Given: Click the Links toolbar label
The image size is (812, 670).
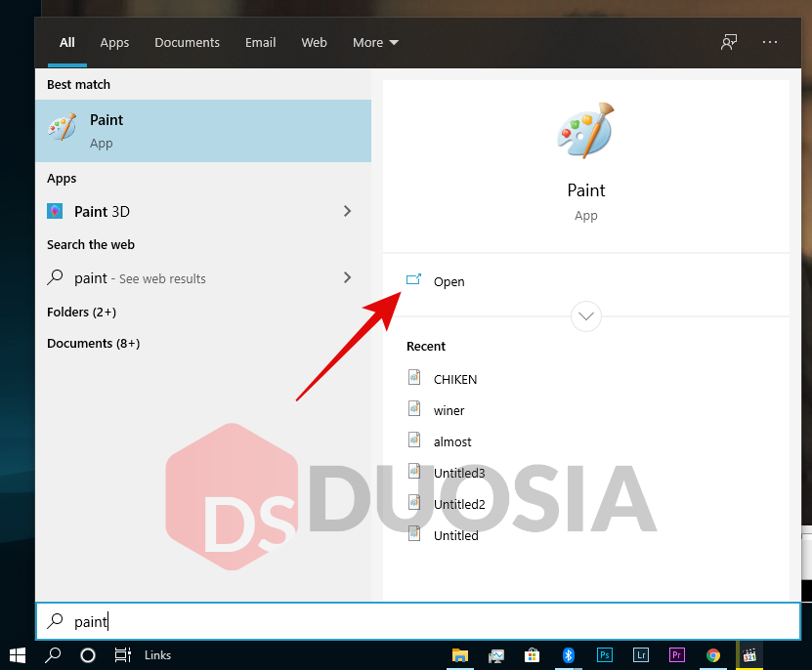Looking at the screenshot, I should (x=157, y=655).
